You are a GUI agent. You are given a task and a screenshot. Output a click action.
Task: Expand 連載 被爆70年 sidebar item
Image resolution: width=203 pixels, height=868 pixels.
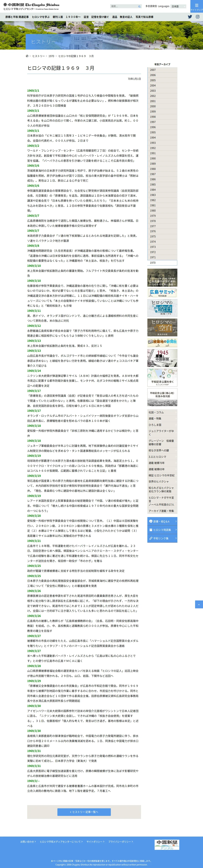162,463
